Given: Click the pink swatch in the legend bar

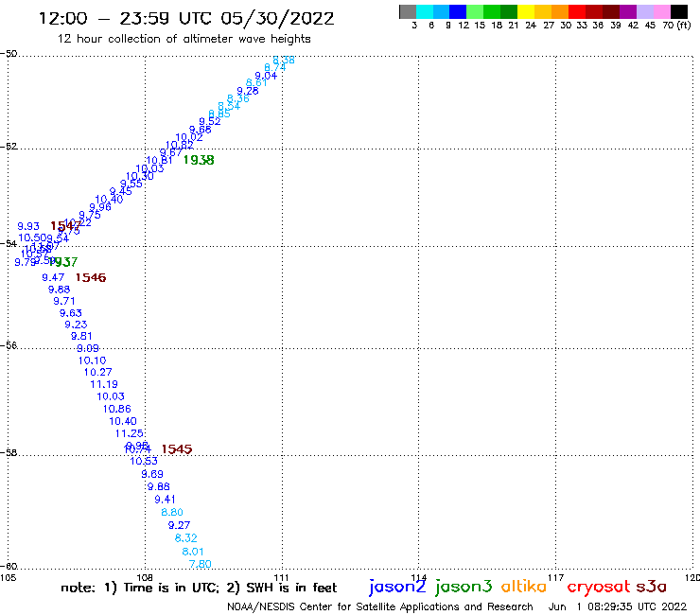Looking at the screenshot, I should point(662,11).
